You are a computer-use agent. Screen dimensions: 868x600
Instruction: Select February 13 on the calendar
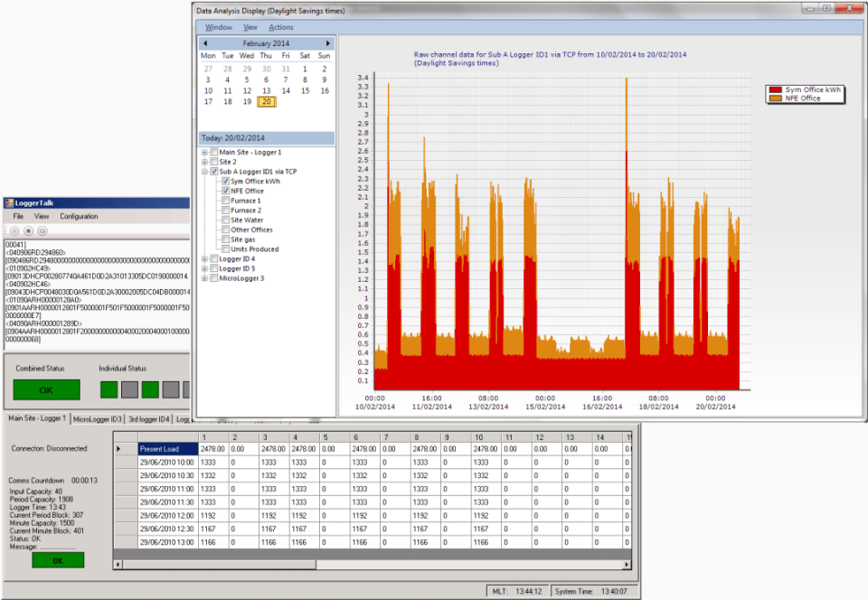point(266,89)
